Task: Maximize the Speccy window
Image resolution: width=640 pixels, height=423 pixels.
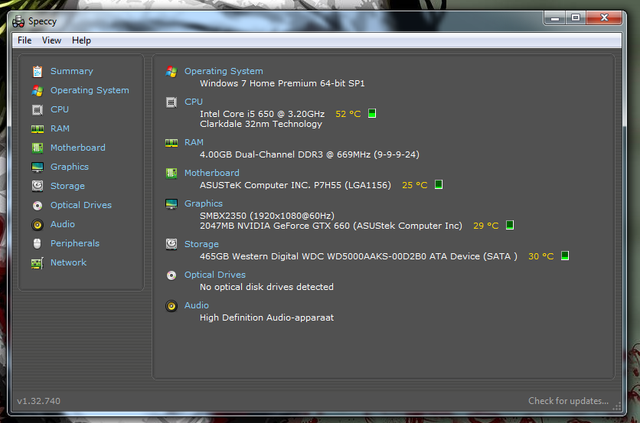Action: tap(576, 18)
